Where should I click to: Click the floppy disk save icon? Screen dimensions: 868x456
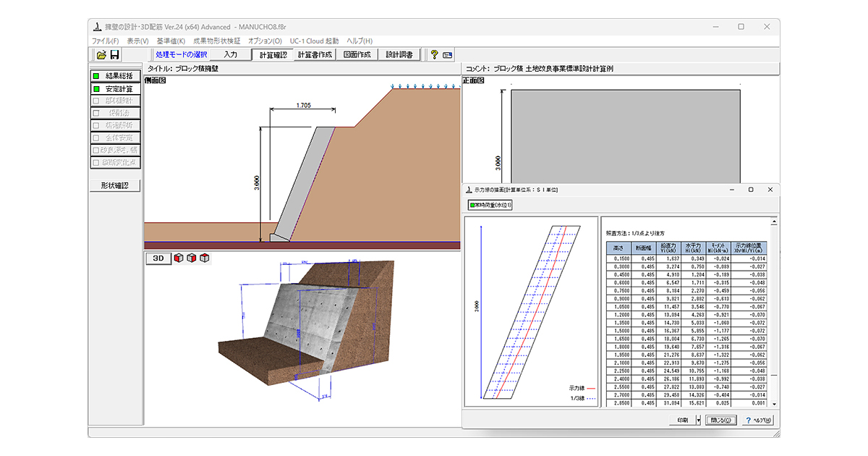coord(115,54)
